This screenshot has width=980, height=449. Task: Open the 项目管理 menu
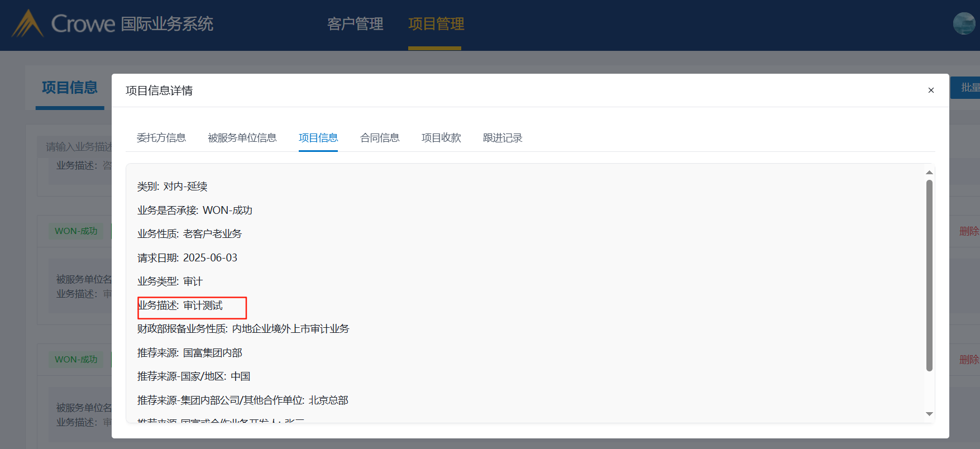pos(436,24)
